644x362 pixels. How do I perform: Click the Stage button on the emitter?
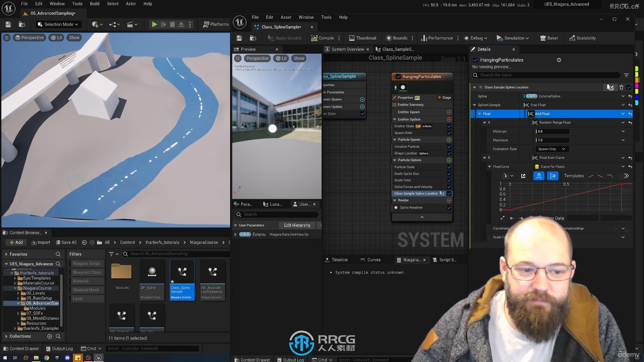pos(444,98)
